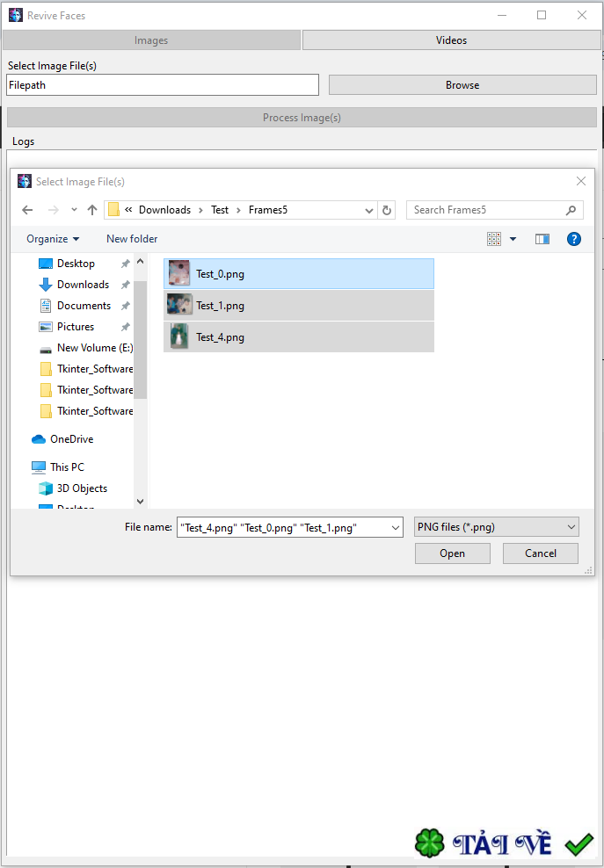Open New Volume (E:) drive
The height and width of the screenshot is (868, 604).
point(95,348)
